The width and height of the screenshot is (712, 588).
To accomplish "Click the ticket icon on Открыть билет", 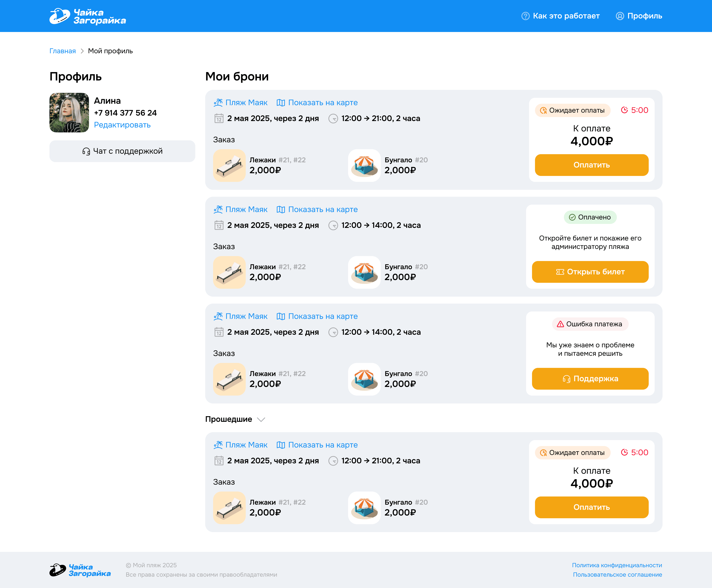I will [560, 272].
